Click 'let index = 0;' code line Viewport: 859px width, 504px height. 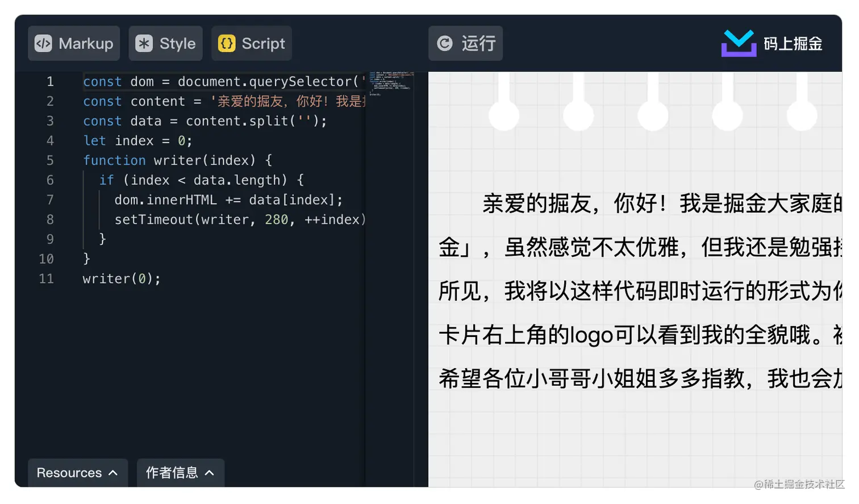(137, 141)
